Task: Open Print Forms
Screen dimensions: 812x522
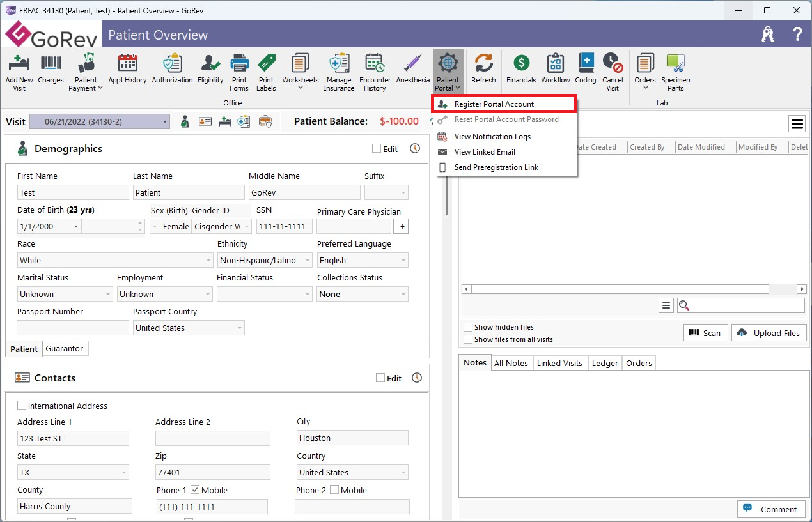Action: coord(239,72)
